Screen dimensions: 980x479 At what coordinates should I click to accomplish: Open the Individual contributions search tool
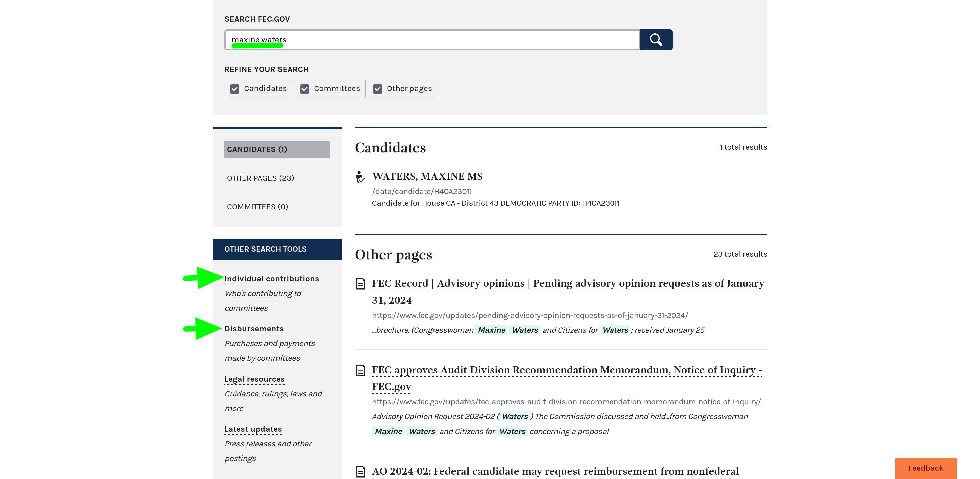272,279
